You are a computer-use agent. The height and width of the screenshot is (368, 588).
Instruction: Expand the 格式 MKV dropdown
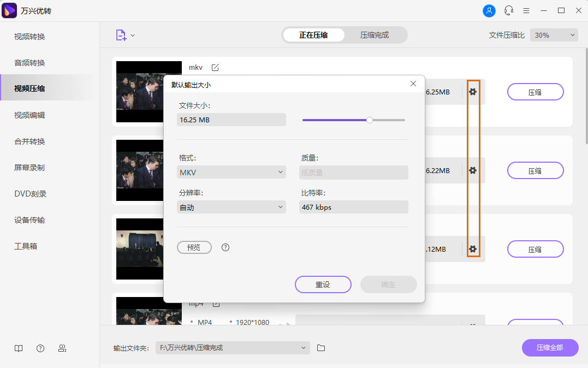click(231, 173)
